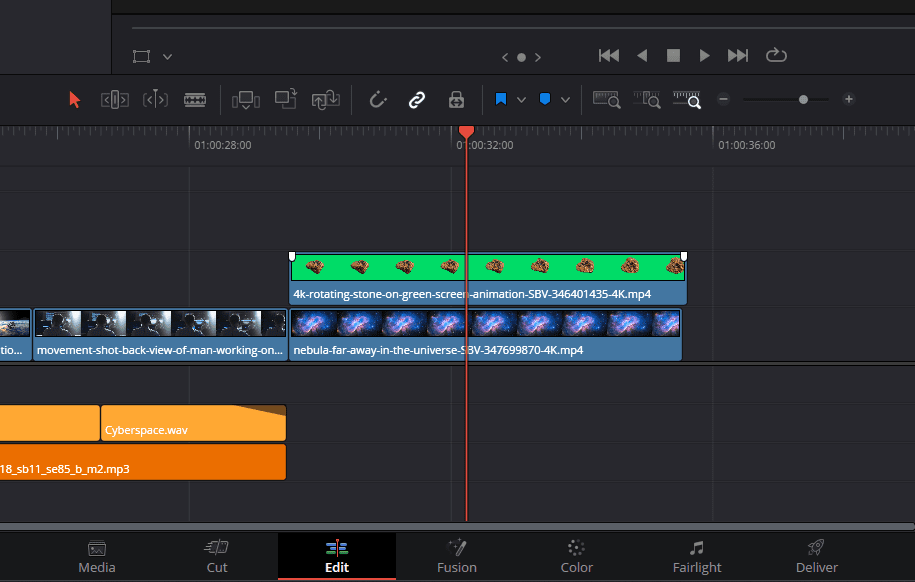The height and width of the screenshot is (582, 915).
Task: Toggle Loop playback
Action: click(776, 55)
